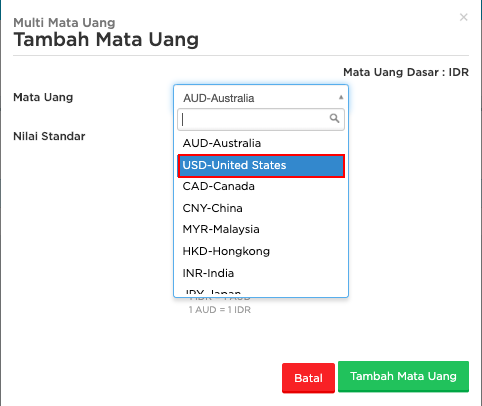Click the selected AUD-Australia dropdown header
The width and height of the screenshot is (482, 406).
pos(261,98)
